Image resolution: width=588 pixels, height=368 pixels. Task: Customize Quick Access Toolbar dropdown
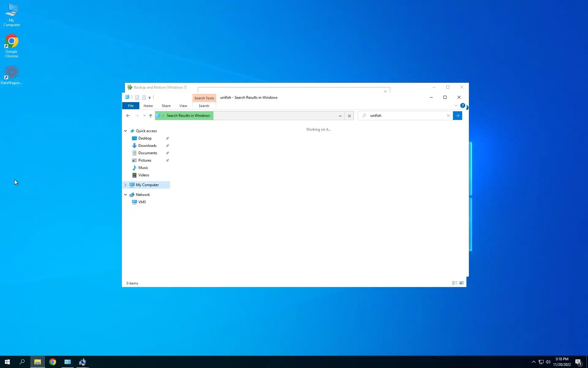[149, 98]
